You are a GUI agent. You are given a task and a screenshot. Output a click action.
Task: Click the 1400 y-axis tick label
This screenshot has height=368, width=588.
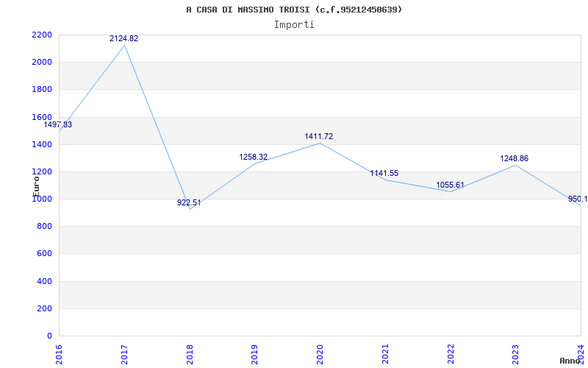coord(42,144)
